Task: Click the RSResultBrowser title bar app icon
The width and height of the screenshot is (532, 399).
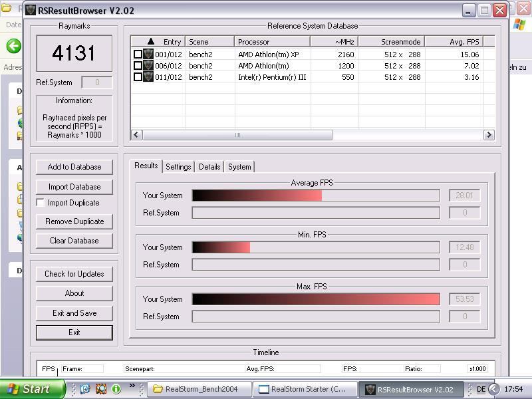Action: (x=31, y=10)
